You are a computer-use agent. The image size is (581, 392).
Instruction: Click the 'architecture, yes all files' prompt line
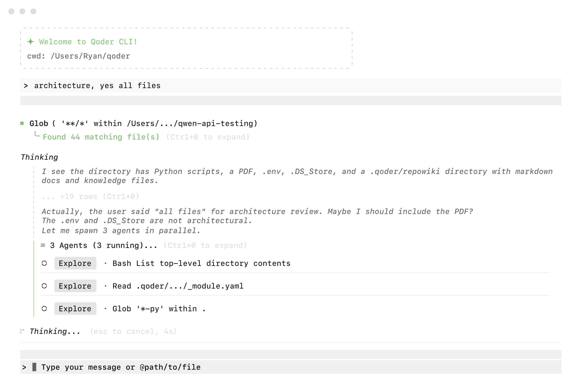pyautogui.click(x=291, y=86)
